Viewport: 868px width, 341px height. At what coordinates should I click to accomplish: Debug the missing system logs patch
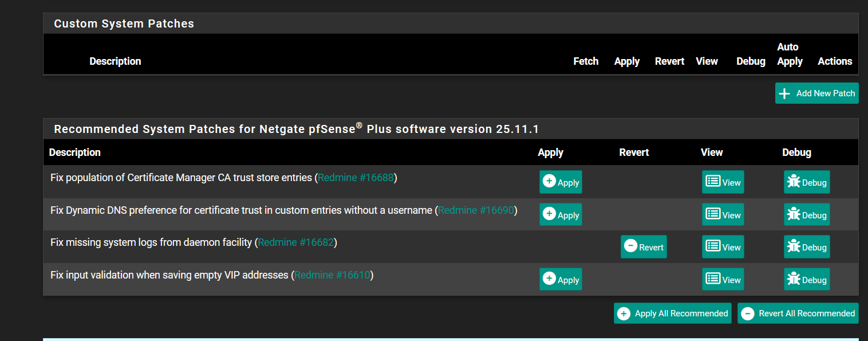pyautogui.click(x=807, y=247)
